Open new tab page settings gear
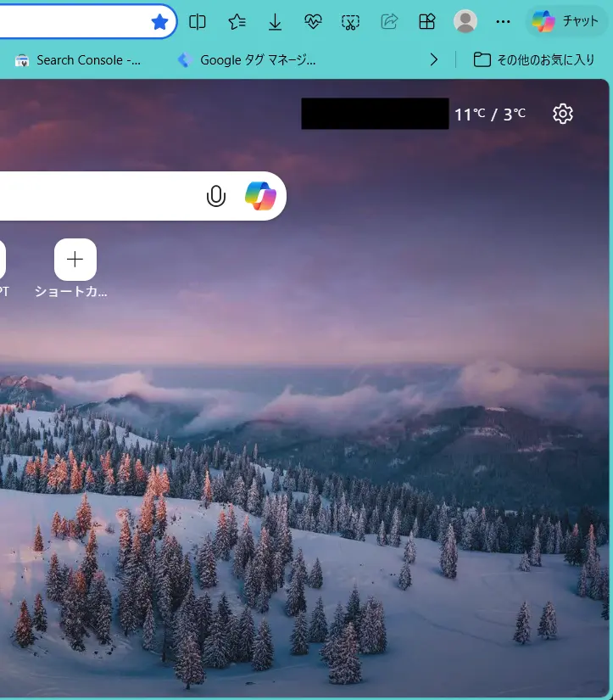This screenshot has width=613, height=700. click(563, 114)
